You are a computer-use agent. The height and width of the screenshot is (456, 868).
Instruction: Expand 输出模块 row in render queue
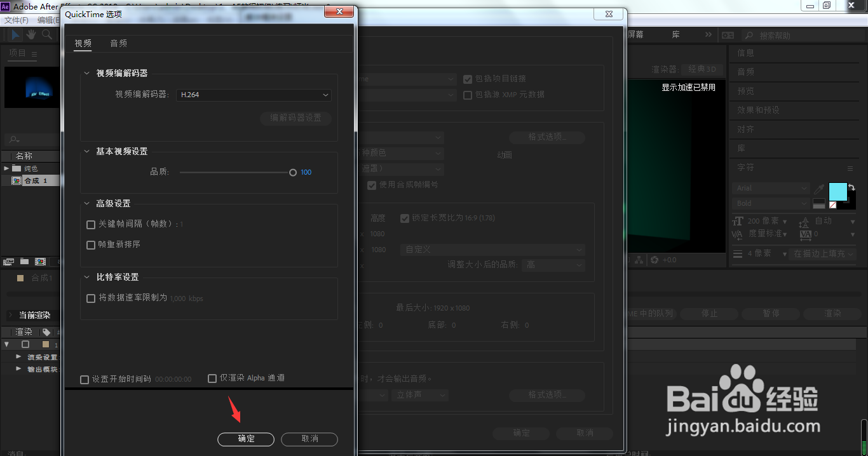tap(19, 369)
